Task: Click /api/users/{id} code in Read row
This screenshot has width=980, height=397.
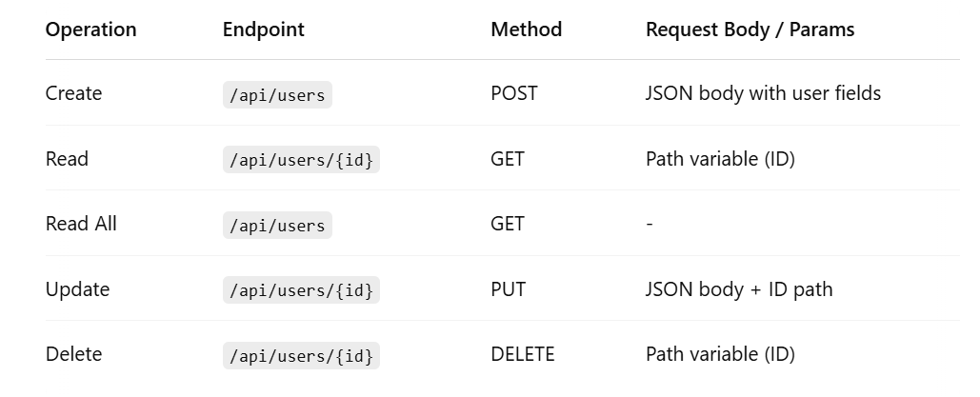Action: point(301,159)
